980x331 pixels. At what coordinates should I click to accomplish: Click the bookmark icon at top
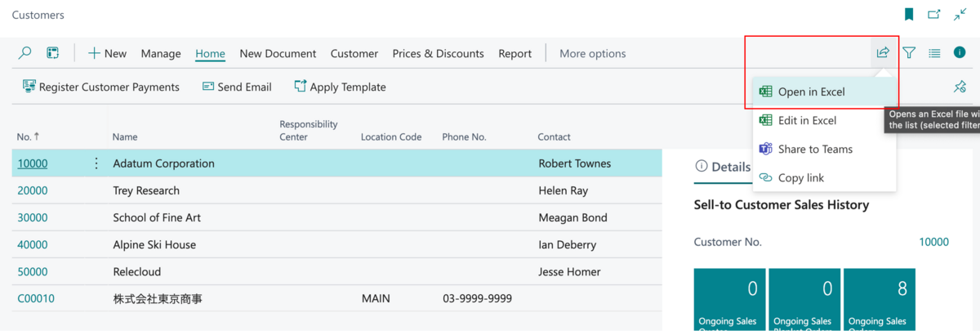(x=909, y=15)
